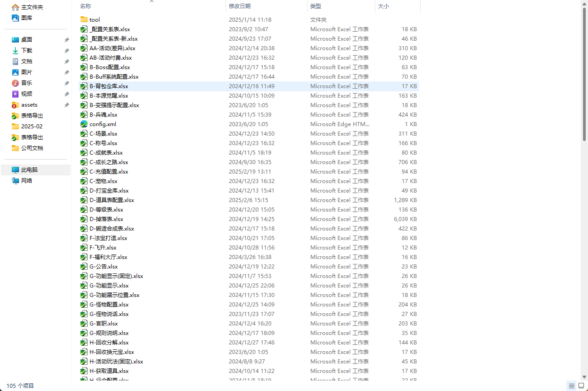Select the file D-打宝金库.xlsx
The height and width of the screenshot is (391, 588).
point(109,190)
